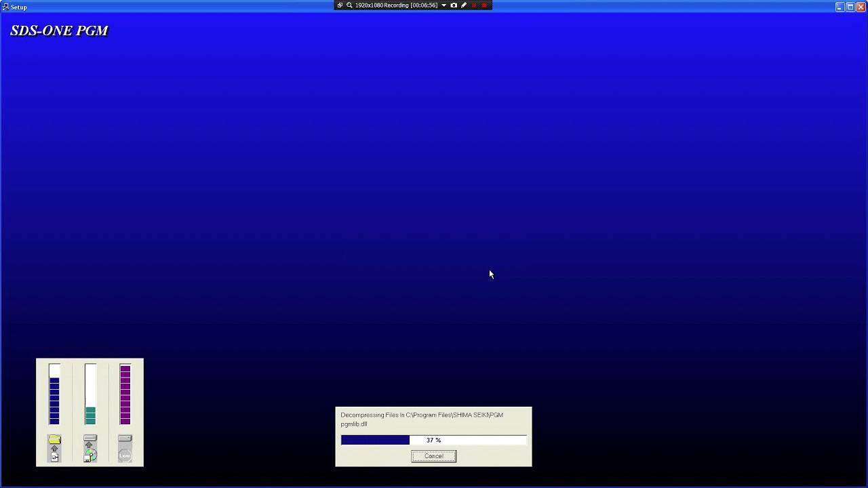Image resolution: width=868 pixels, height=488 pixels.
Task: Click the 37 % decompression progress bar
Action: pos(433,441)
